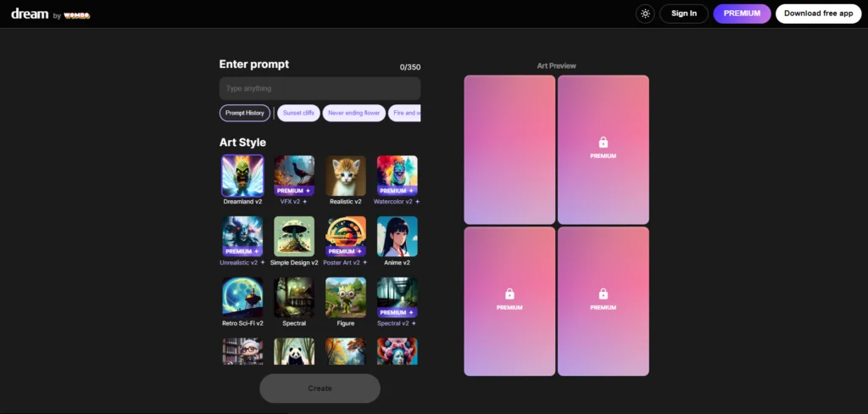
Task: Open the PREMIUM upgrade button in header
Action: click(742, 14)
